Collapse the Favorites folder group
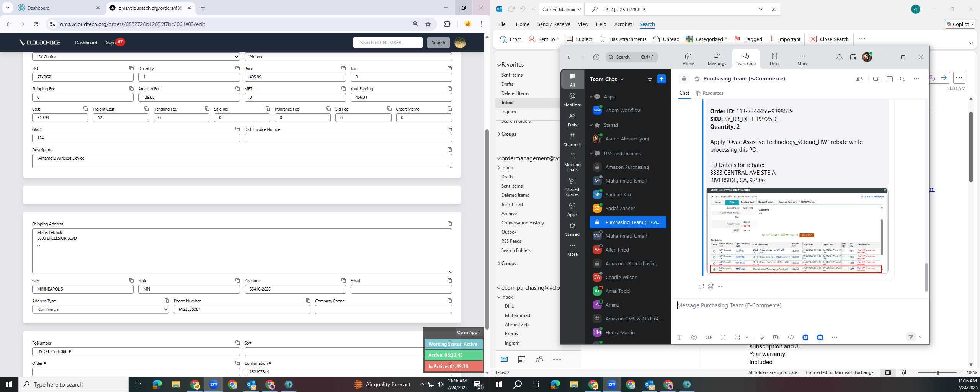This screenshot has width=980, height=392. tap(499, 65)
